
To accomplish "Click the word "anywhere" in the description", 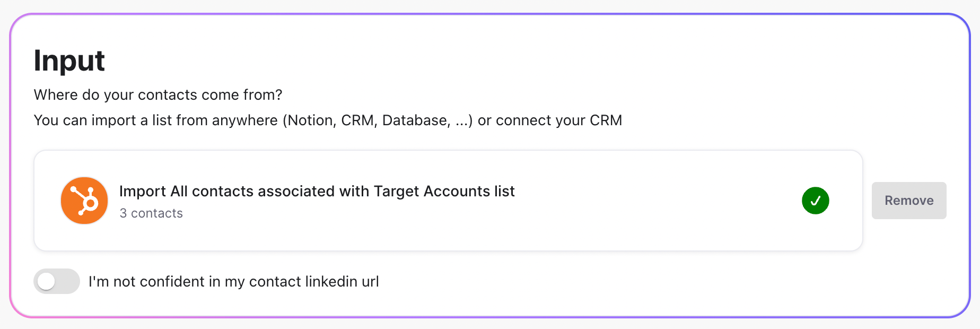I will (244, 120).
